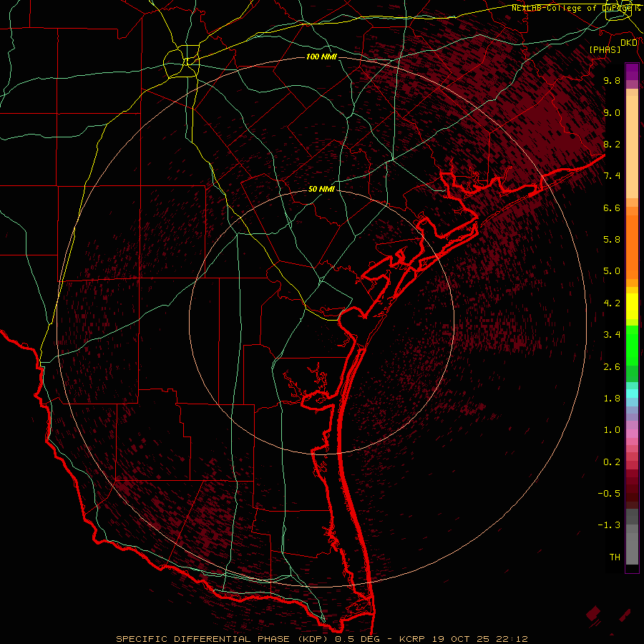Click the 7.4 value on color scale

pos(612,176)
